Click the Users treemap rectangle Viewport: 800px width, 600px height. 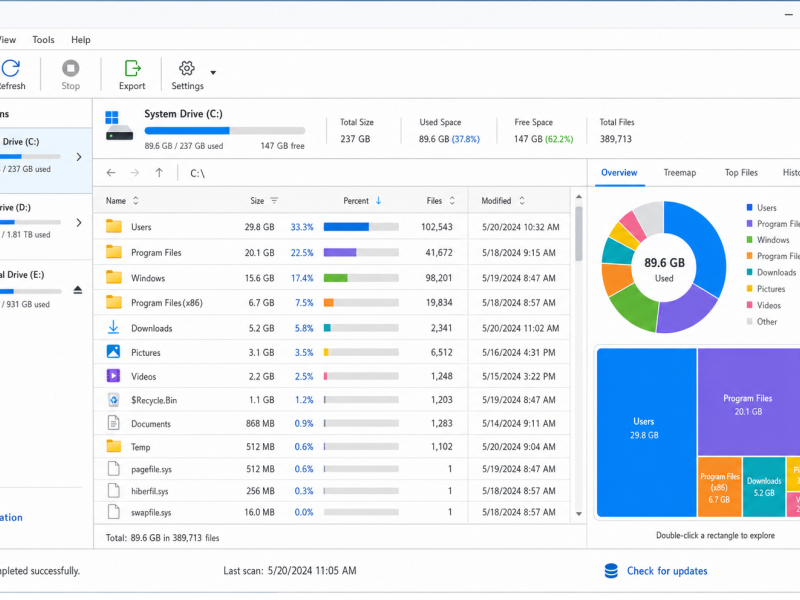pyautogui.click(x=646, y=432)
